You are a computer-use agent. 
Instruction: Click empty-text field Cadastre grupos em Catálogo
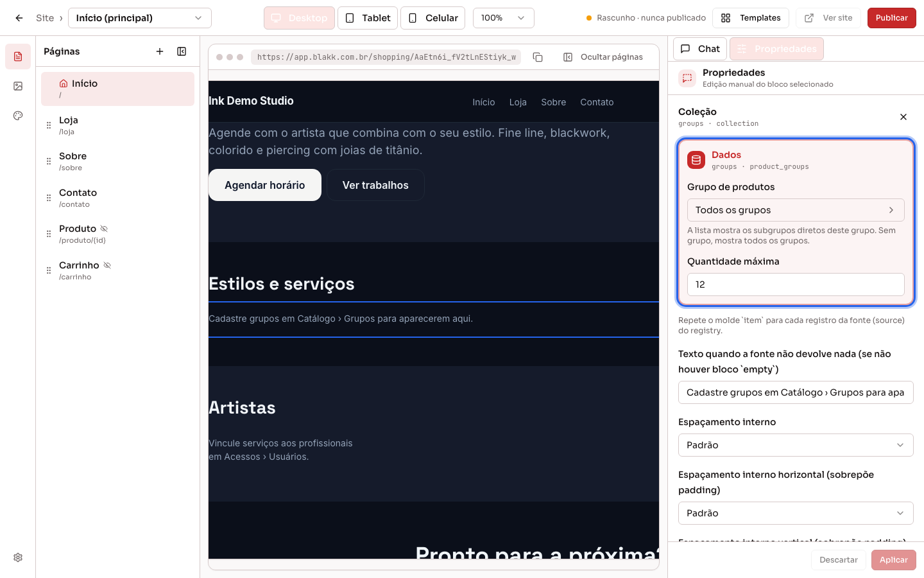[x=796, y=392]
